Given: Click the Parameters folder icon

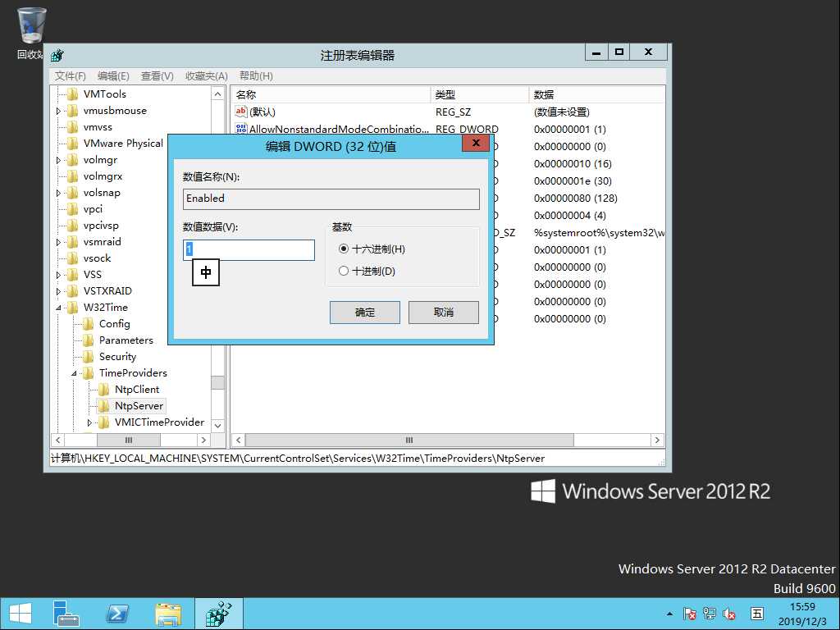Looking at the screenshot, I should coord(88,340).
